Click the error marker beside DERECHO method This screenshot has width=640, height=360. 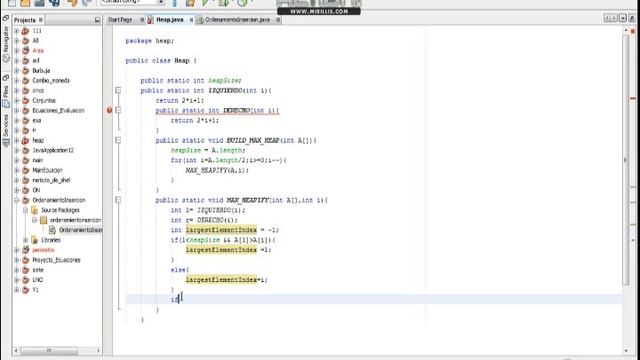109,110
